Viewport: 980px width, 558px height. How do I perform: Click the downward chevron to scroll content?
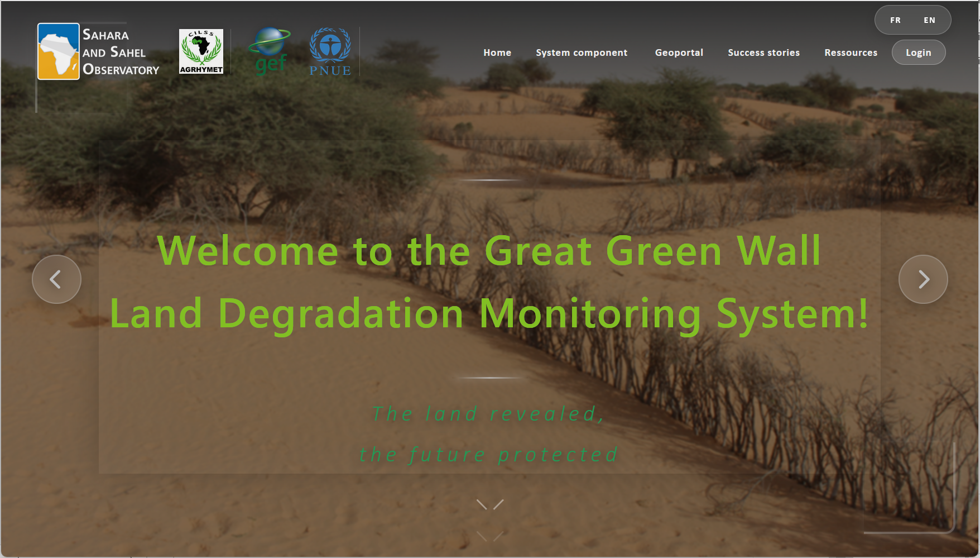pyautogui.click(x=489, y=507)
